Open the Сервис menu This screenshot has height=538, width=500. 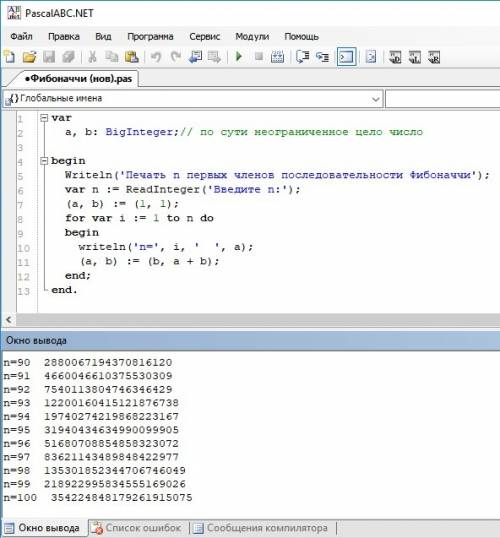[205, 36]
